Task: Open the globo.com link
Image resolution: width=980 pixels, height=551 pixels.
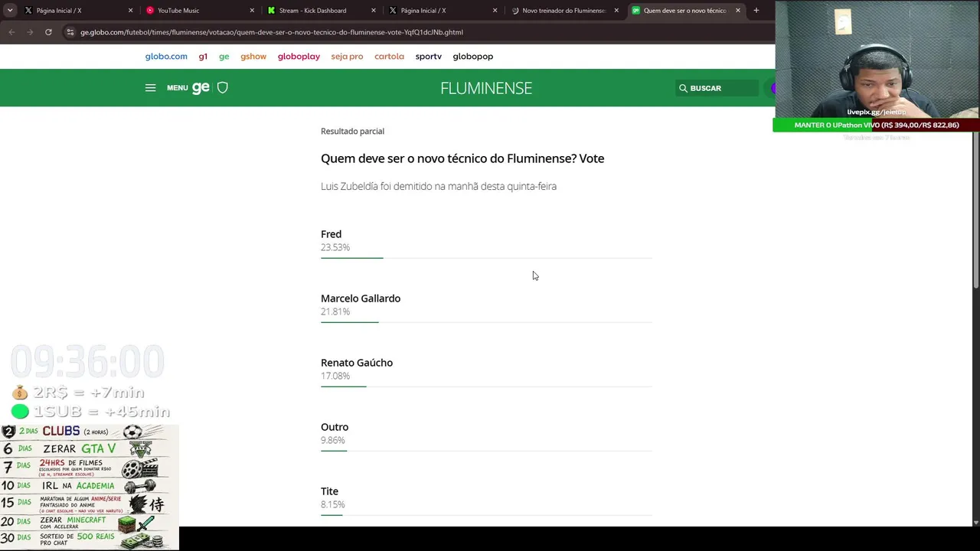Action: pyautogui.click(x=166, y=57)
